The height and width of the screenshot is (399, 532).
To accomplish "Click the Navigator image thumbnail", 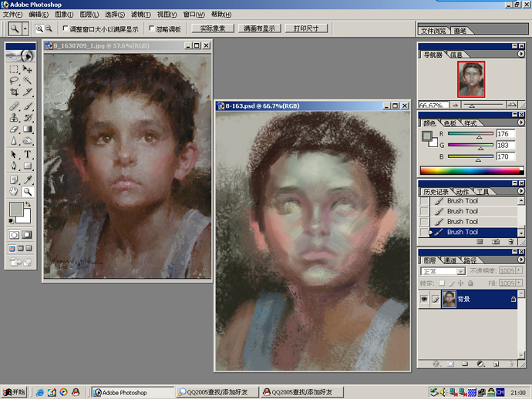I will [x=471, y=79].
